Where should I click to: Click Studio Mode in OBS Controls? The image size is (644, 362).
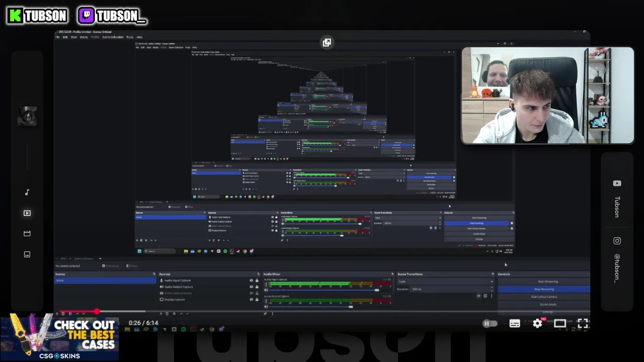(x=544, y=304)
